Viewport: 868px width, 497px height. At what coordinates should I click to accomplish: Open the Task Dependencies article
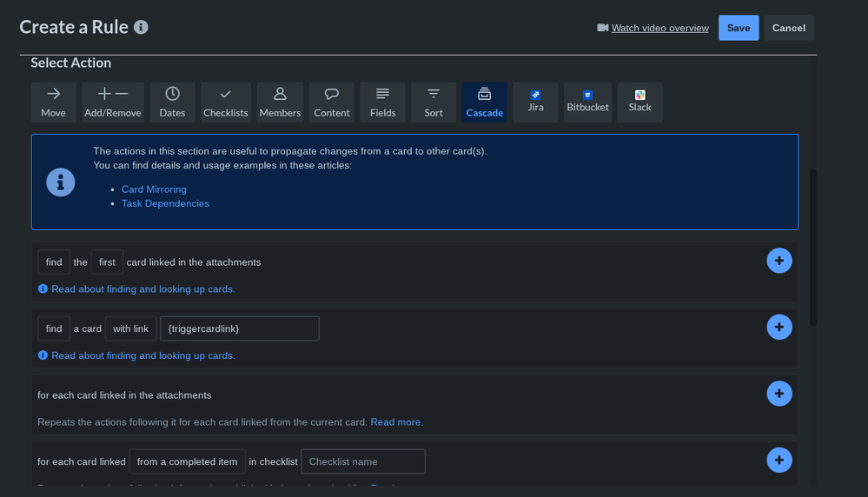[165, 203]
